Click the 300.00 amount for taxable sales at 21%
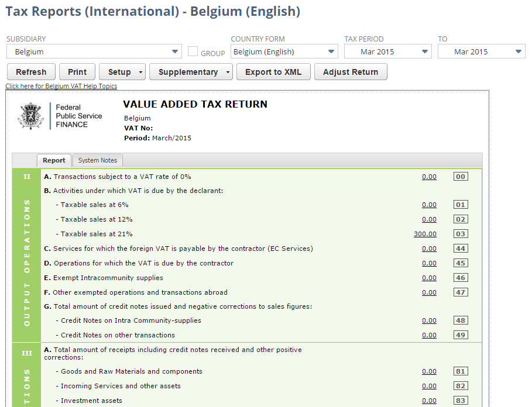 [425, 233]
